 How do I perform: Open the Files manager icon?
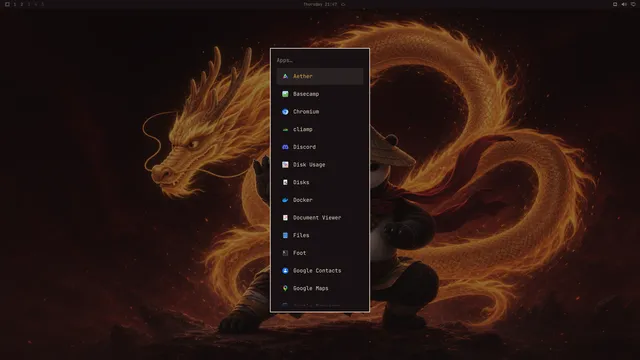(x=285, y=235)
